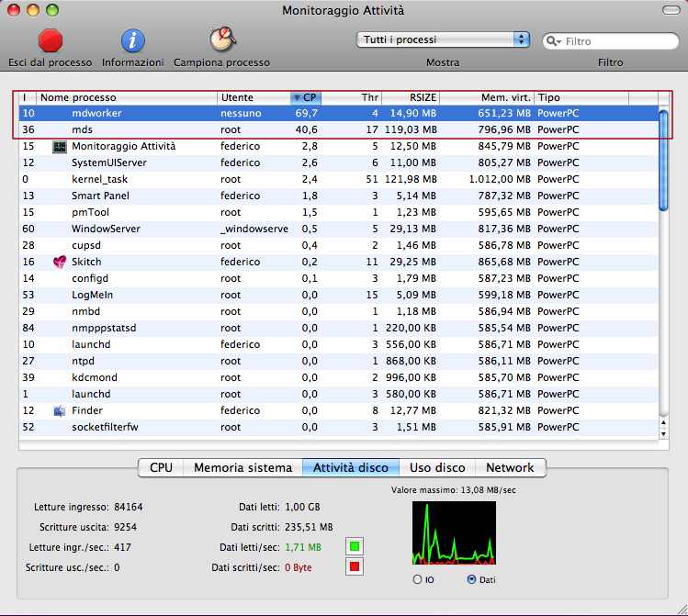Image resolution: width=688 pixels, height=616 pixels.
Task: Sort by Utente column header
Action: click(254, 97)
